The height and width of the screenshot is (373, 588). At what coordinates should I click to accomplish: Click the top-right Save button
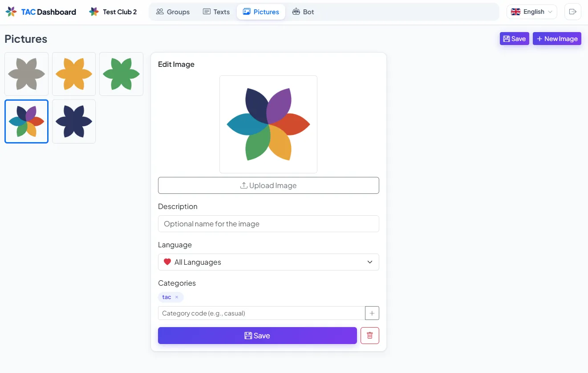coord(514,39)
